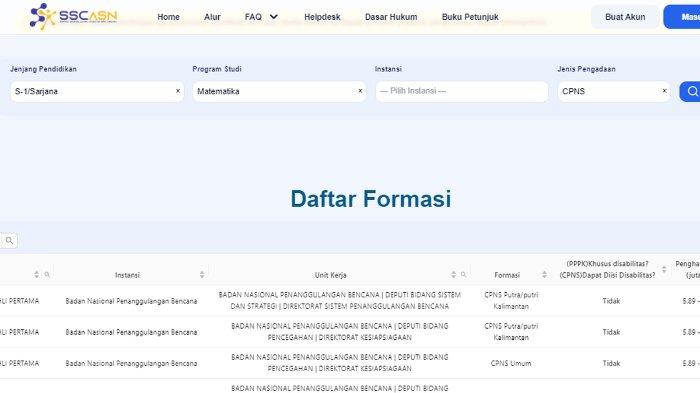Clear the CPNS selection
The width and height of the screenshot is (700, 393).
[664, 91]
